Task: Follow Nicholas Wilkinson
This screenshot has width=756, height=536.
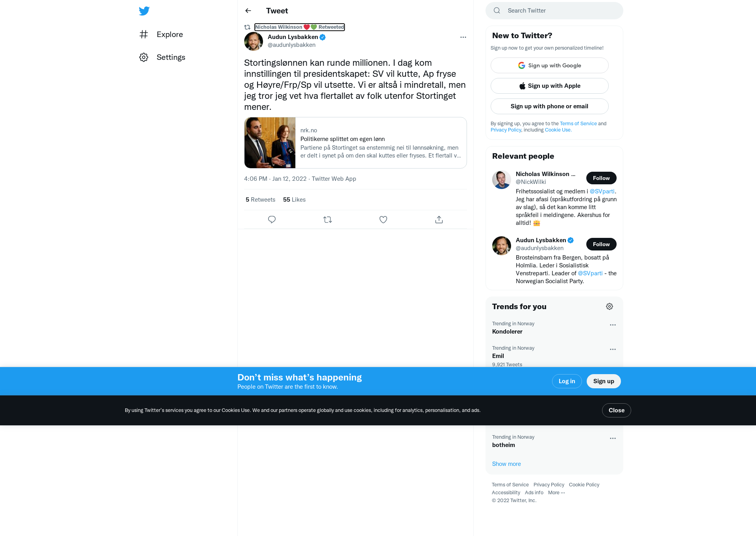Action: (x=601, y=178)
